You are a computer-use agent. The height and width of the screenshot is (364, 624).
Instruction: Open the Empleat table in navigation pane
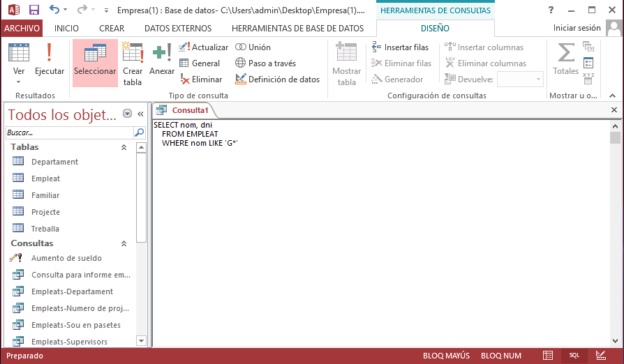point(45,179)
